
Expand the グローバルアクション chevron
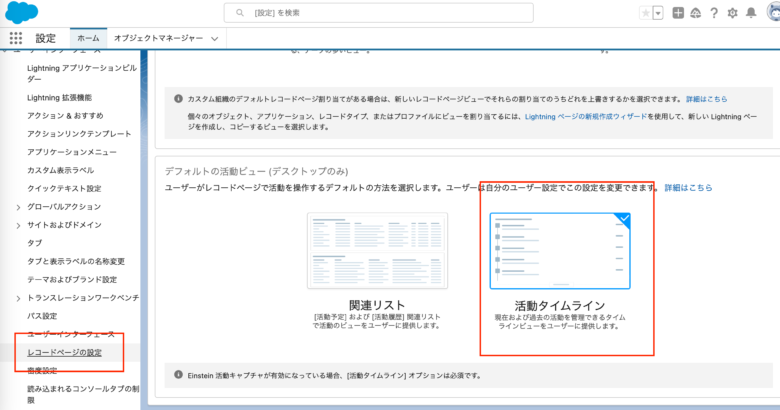pyautogui.click(x=18, y=207)
